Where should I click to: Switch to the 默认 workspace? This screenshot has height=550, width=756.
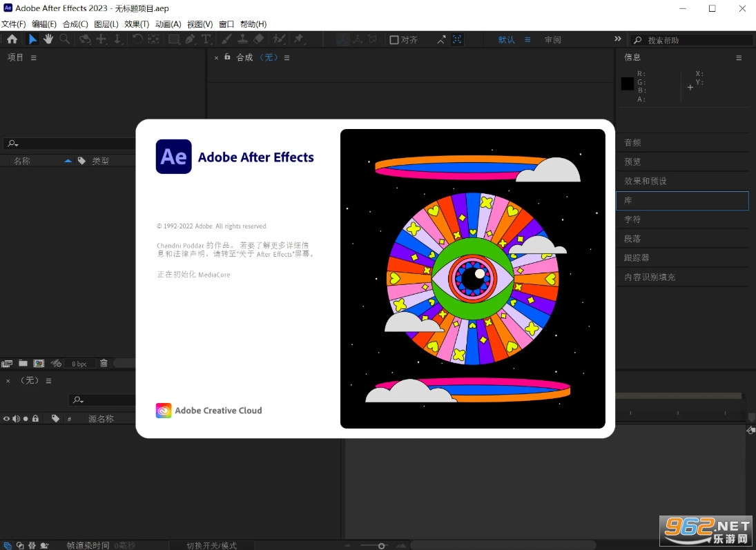pyautogui.click(x=506, y=40)
